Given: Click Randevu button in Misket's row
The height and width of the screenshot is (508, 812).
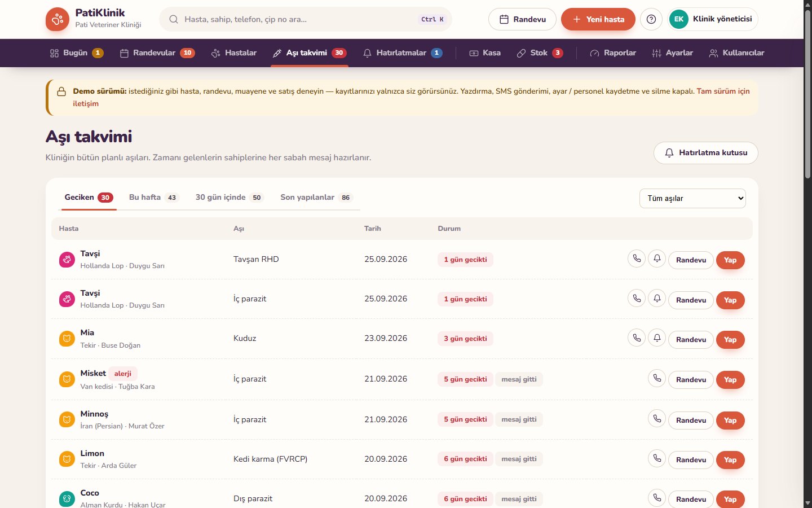Looking at the screenshot, I should 691,380.
